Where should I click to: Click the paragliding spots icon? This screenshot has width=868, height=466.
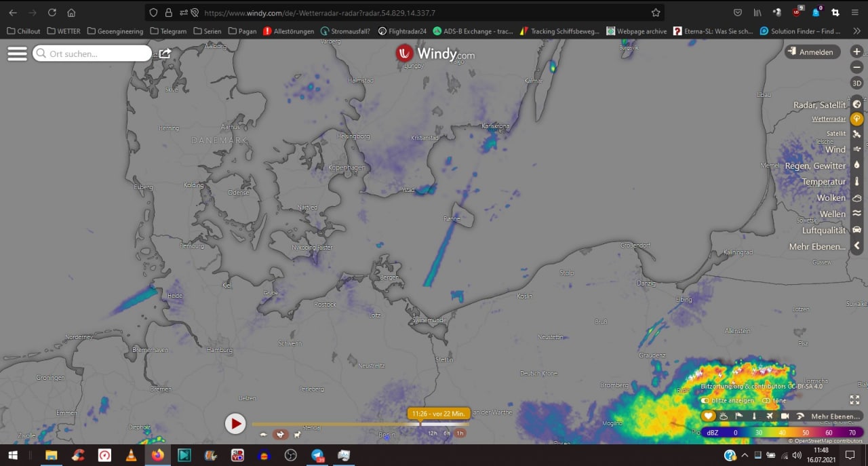[800, 416]
